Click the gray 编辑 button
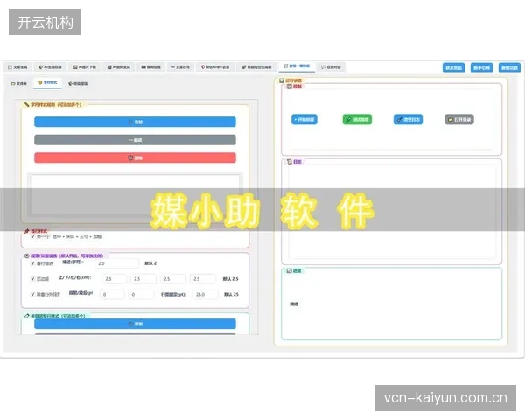 click(x=135, y=140)
